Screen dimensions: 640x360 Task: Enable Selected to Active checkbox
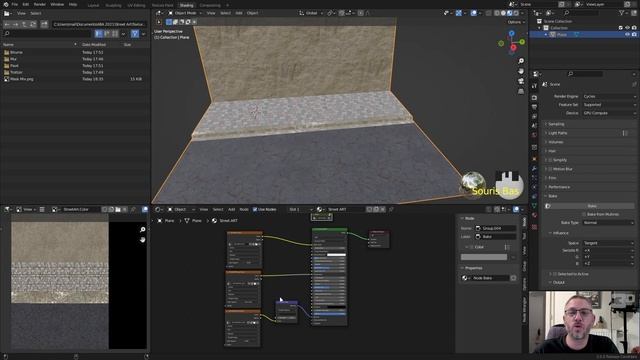(x=554, y=274)
